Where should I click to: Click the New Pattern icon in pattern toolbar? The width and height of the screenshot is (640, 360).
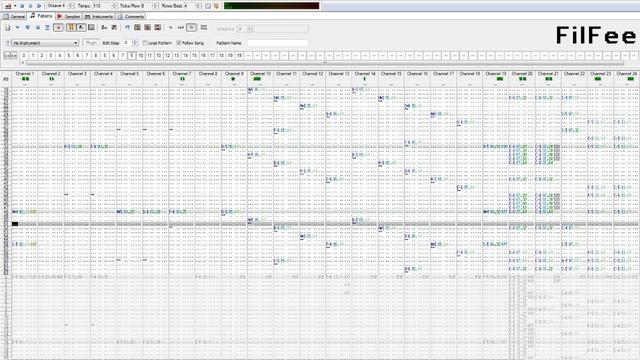[x=7, y=27]
